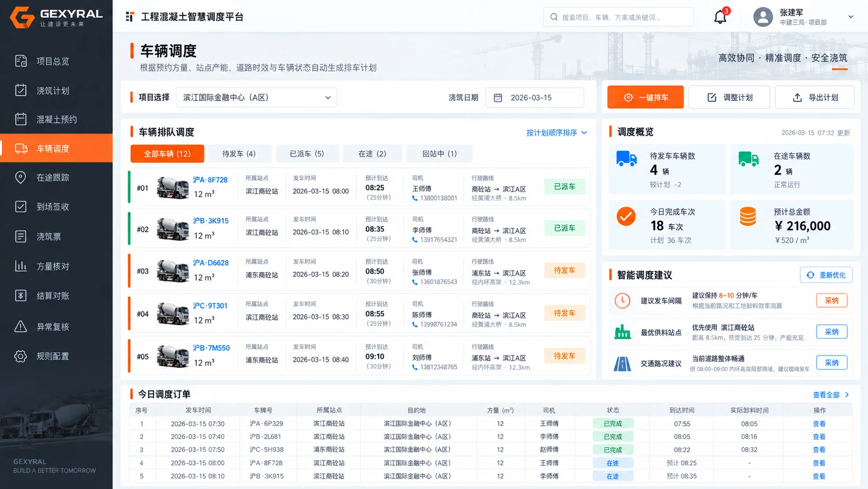The width and height of the screenshot is (868, 489).
Task: Click 方量核对 bar chart icon
Action: 21,266
